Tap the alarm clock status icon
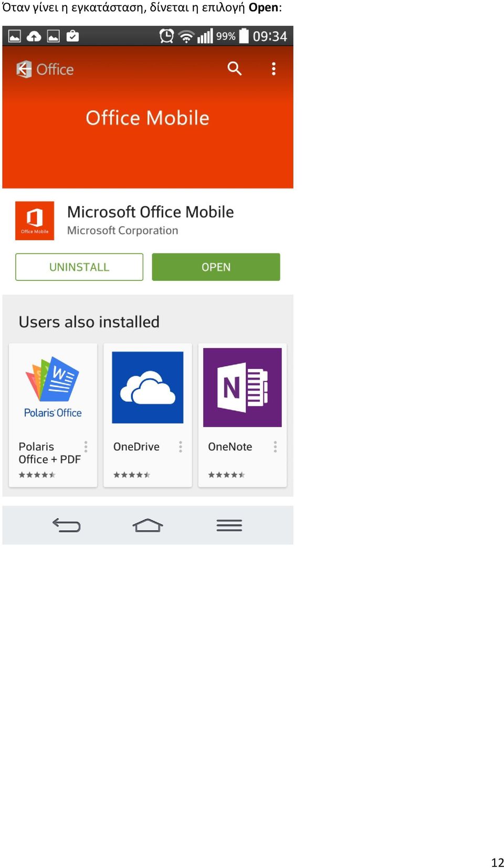Screen dimensions: 504x868 point(166,36)
